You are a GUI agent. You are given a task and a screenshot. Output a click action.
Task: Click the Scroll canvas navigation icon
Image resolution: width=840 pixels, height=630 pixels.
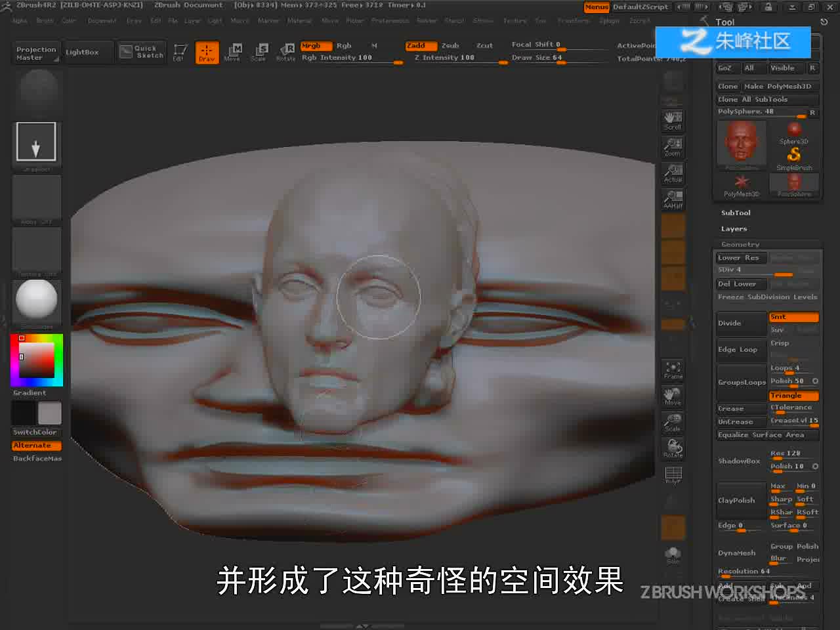(x=673, y=120)
